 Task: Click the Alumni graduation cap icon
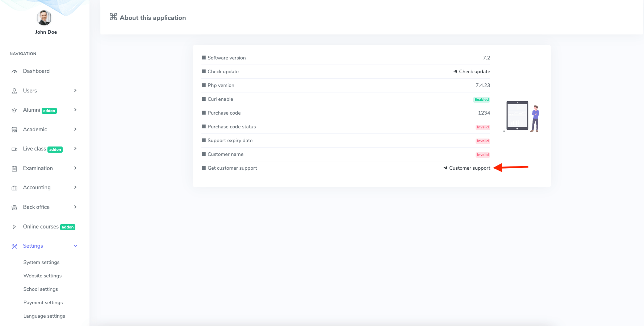click(x=14, y=110)
